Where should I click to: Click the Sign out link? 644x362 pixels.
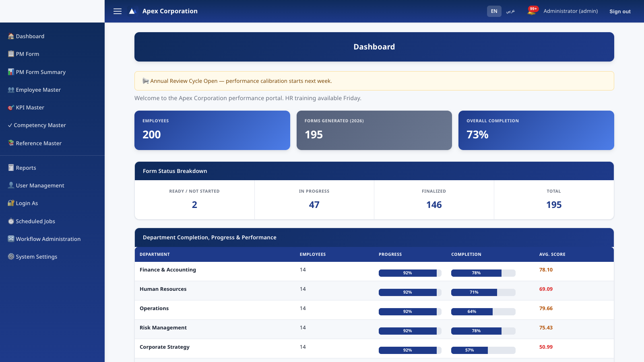[620, 11]
